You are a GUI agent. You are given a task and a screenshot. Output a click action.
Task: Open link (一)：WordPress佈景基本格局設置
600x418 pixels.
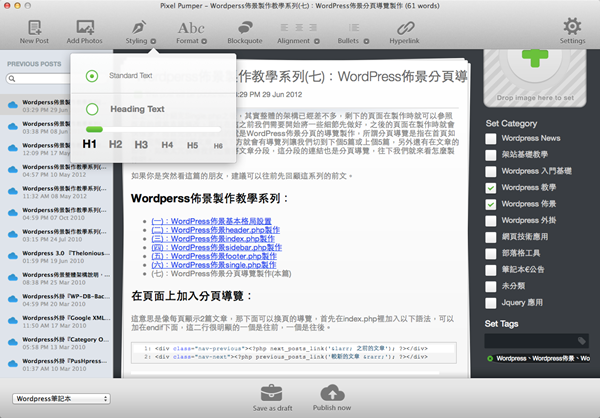tap(212, 221)
